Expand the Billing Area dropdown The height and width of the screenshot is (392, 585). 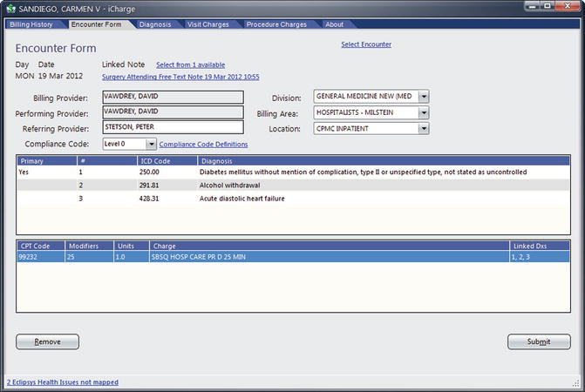tap(424, 112)
